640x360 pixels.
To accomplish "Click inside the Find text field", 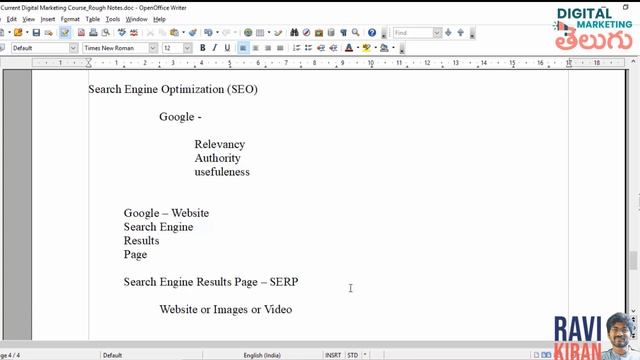I will [413, 33].
